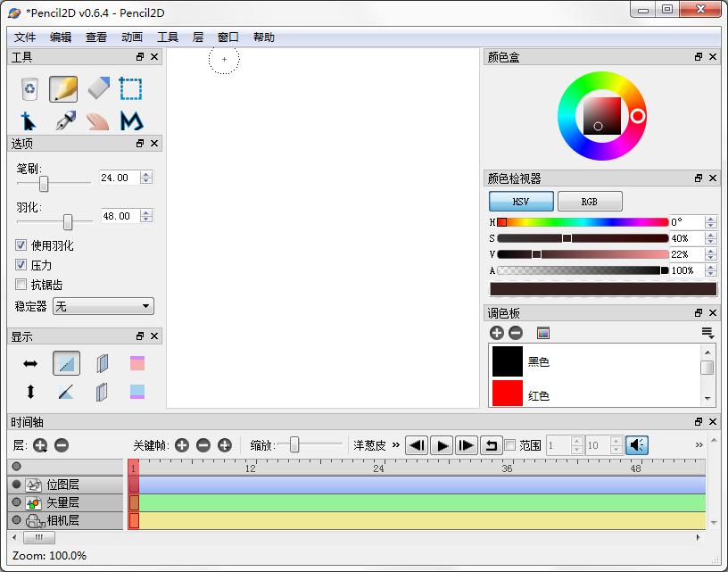728x572 pixels.
Task: Disable the 压力 checkbox
Action: (x=21, y=265)
